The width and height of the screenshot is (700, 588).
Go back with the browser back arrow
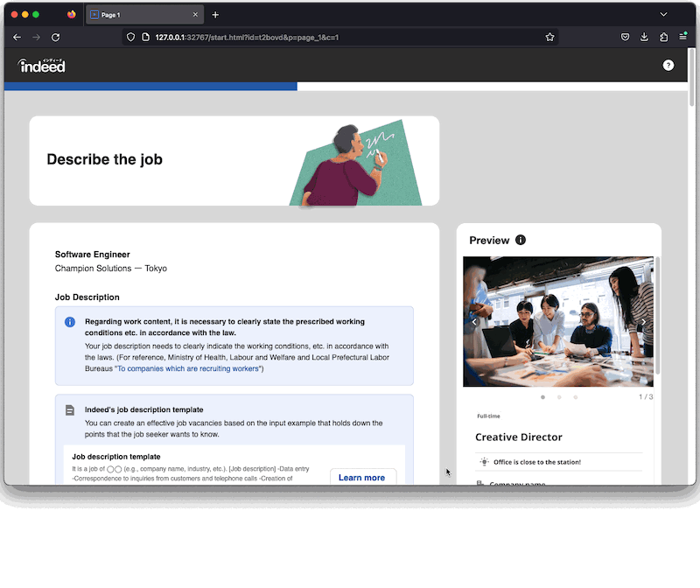pyautogui.click(x=17, y=38)
